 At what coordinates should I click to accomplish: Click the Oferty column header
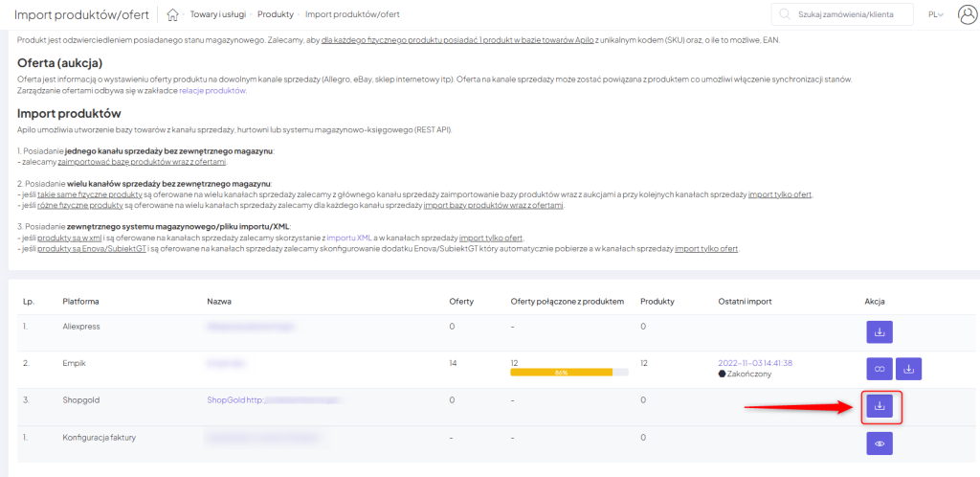tap(461, 301)
